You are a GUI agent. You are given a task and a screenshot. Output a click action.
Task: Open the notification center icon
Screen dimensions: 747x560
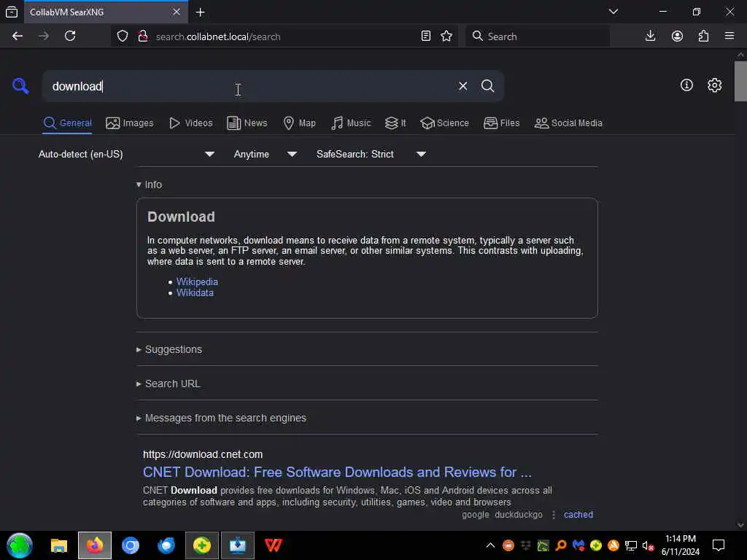tap(719, 545)
